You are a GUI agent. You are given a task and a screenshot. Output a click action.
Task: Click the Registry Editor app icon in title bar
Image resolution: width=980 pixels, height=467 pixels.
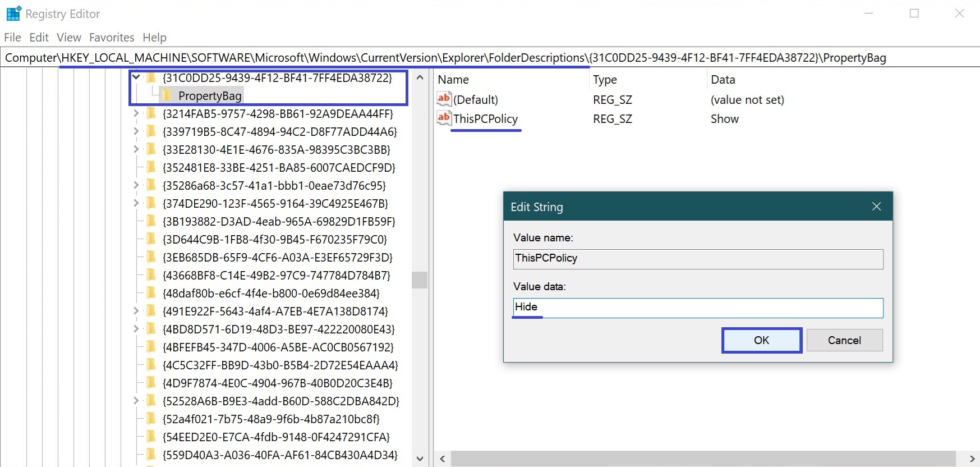coord(13,13)
